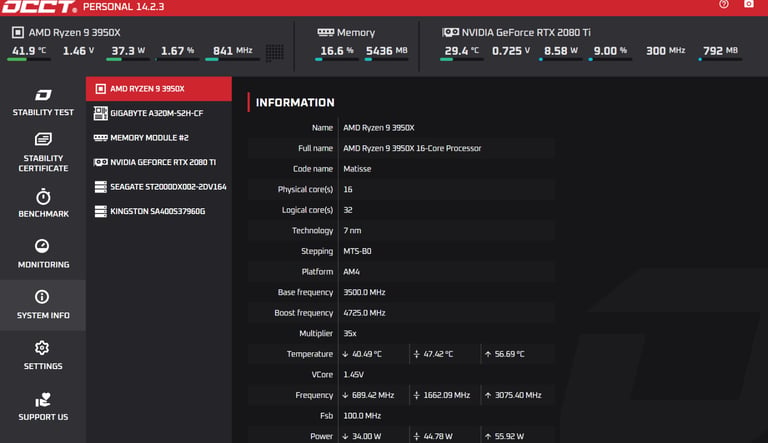768x443 pixels.
Task: Click Memory 5436 MB reading
Action: point(386,50)
